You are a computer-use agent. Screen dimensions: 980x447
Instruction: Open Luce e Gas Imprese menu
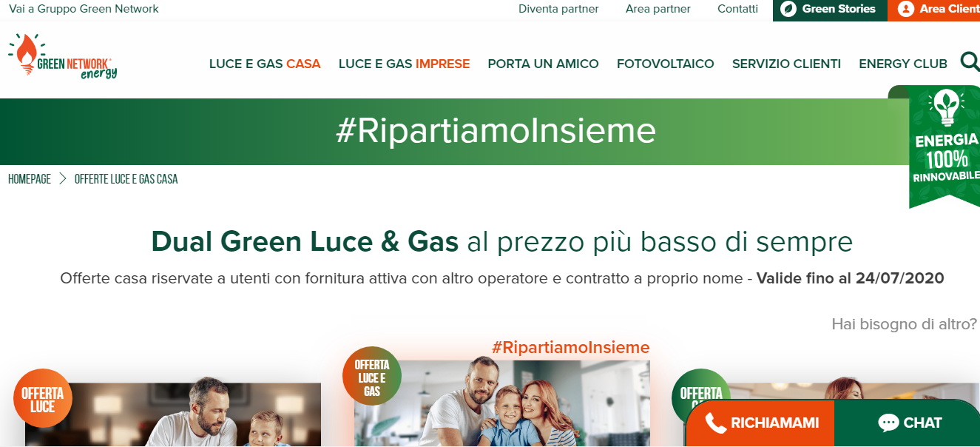click(x=405, y=64)
